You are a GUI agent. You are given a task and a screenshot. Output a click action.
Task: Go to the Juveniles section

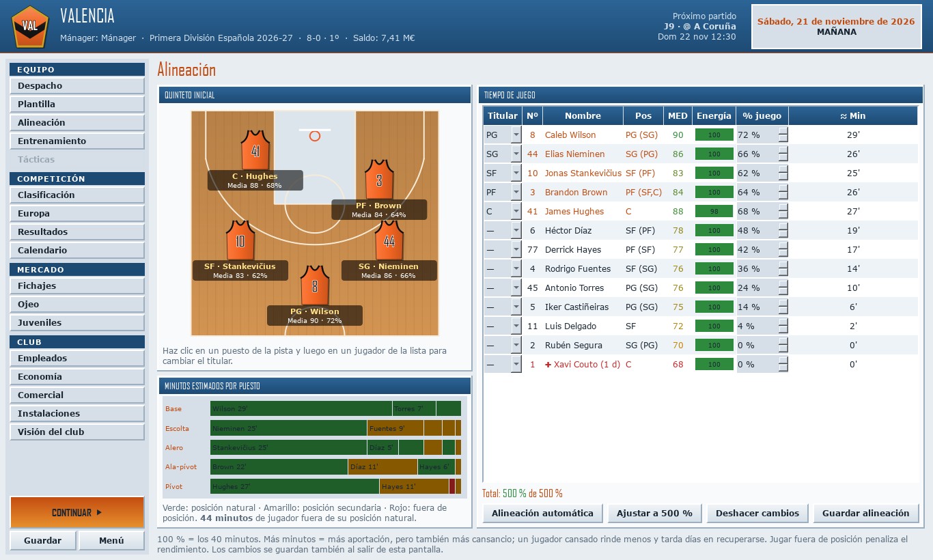pos(77,323)
